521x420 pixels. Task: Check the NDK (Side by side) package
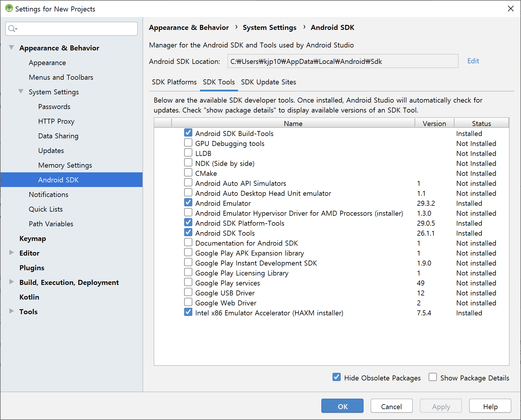(x=188, y=162)
